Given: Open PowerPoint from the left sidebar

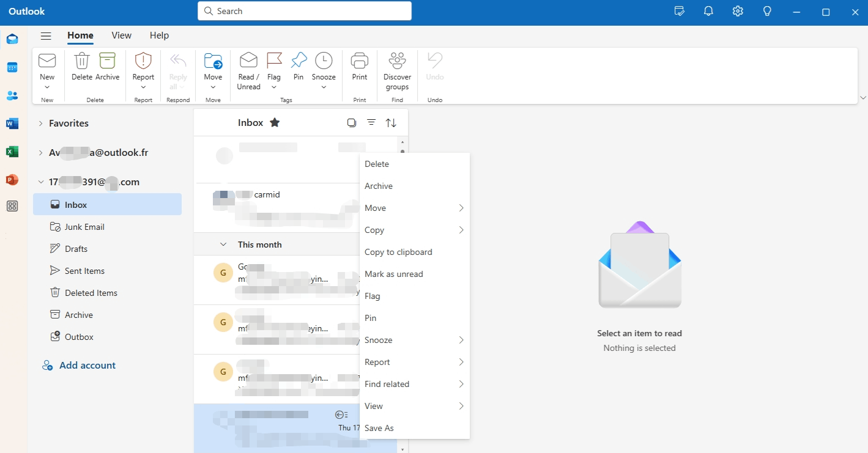Looking at the screenshot, I should tap(12, 180).
